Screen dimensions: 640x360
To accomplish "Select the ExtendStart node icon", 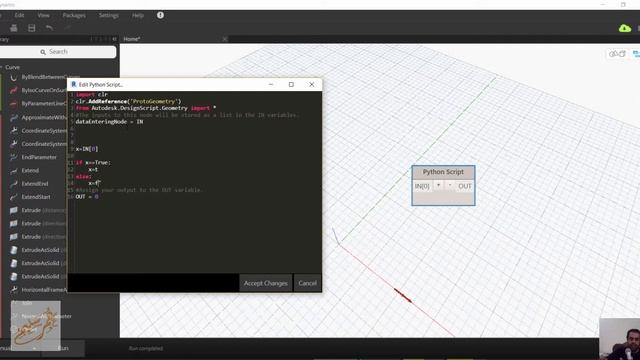I will [14, 197].
